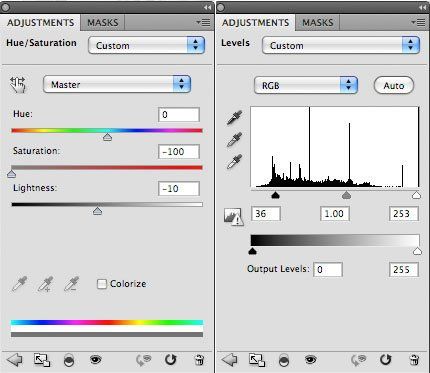Click the Saturation slider handle
Image resolution: width=430 pixels, height=373 pixels.
tap(11, 174)
